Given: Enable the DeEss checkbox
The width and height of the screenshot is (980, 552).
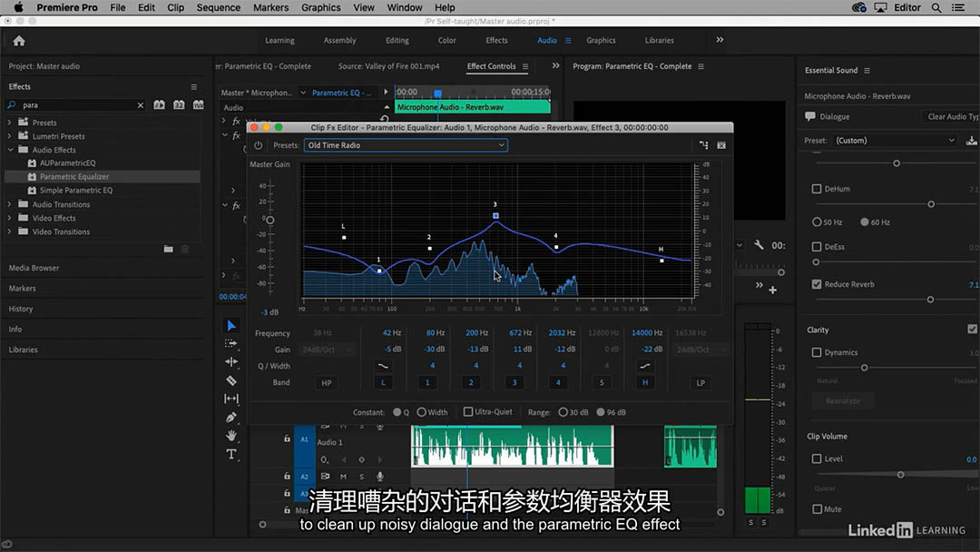Looking at the screenshot, I should coord(817,247).
